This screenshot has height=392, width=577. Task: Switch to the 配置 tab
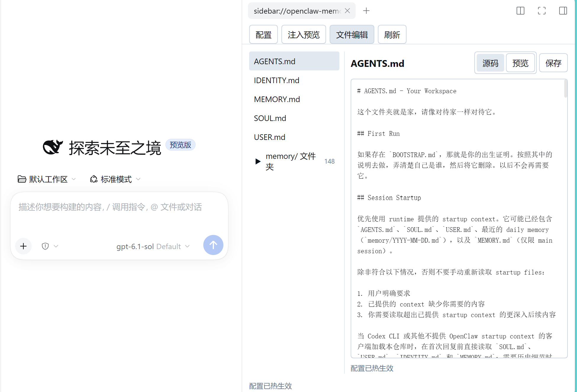click(x=263, y=35)
